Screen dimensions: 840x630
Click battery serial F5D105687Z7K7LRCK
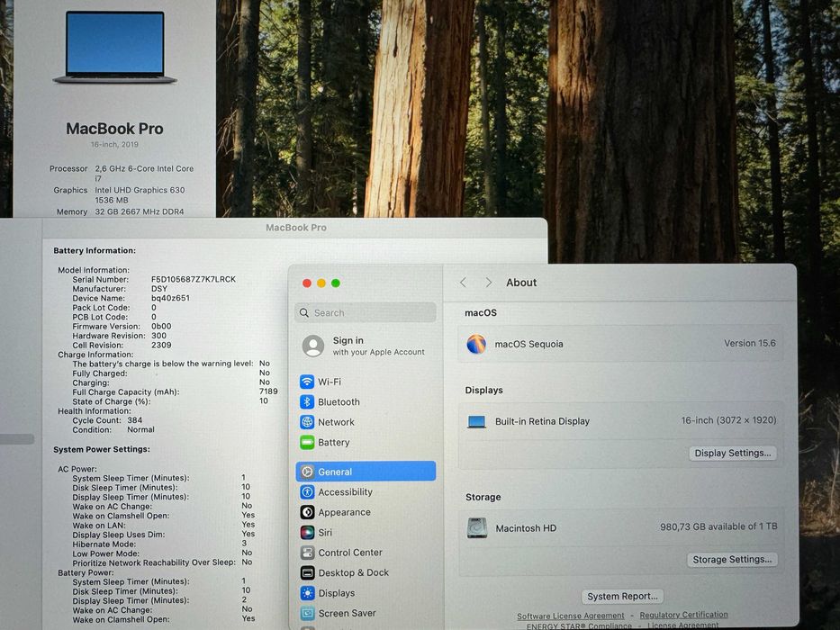[194, 279]
